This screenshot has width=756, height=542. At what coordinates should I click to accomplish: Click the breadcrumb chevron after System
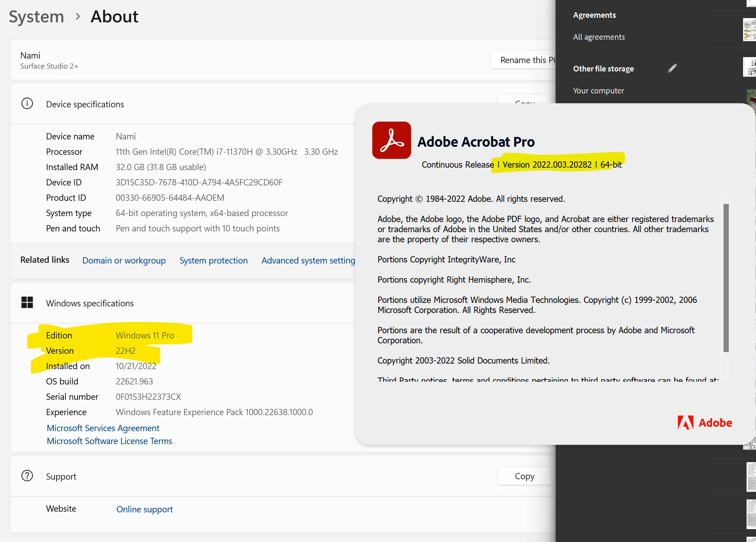coord(78,16)
